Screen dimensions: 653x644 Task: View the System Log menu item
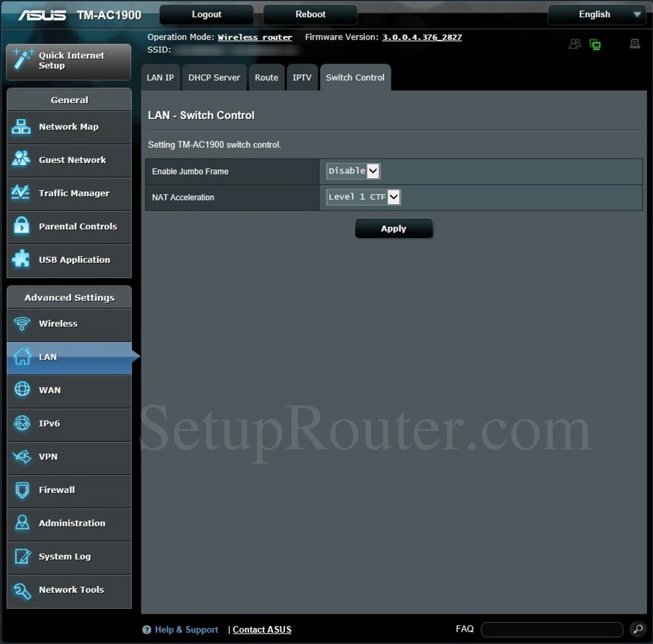click(x=69, y=557)
